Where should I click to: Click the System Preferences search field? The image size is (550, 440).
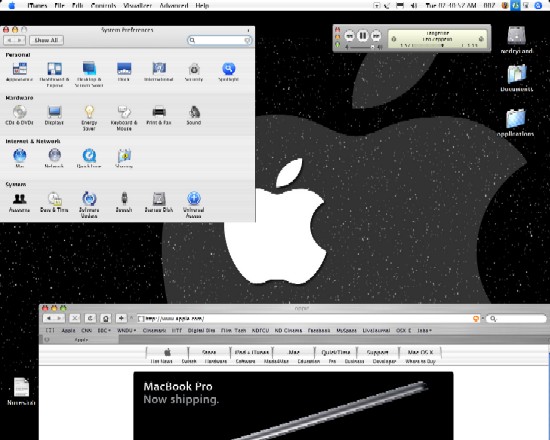click(x=220, y=40)
